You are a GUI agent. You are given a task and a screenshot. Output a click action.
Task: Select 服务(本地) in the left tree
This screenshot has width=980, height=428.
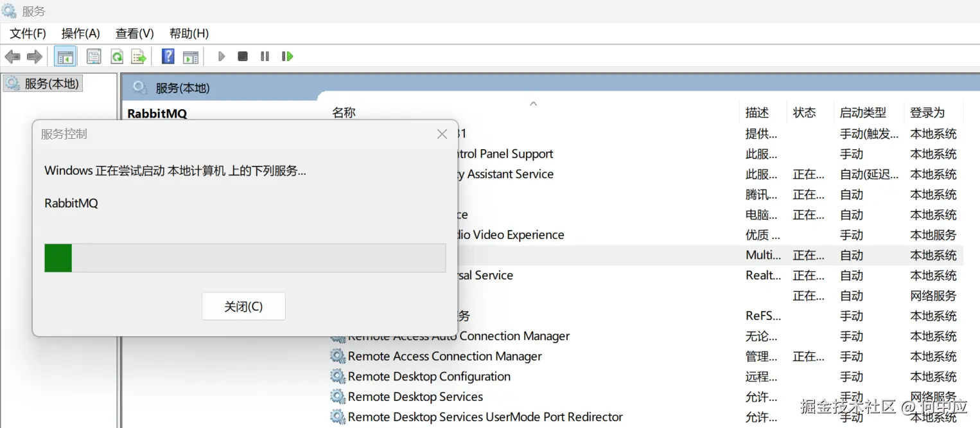click(x=51, y=84)
